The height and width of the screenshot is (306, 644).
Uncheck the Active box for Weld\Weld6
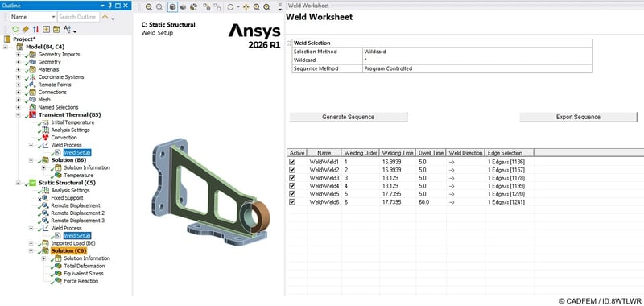point(292,201)
